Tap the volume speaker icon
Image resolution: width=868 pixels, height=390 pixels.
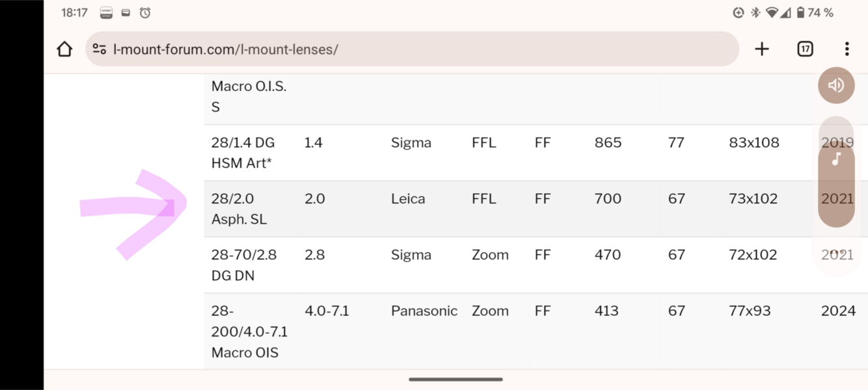[x=836, y=85]
